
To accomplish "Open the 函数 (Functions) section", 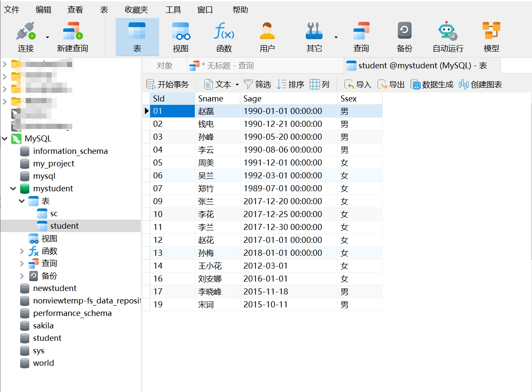I will coord(224,37).
